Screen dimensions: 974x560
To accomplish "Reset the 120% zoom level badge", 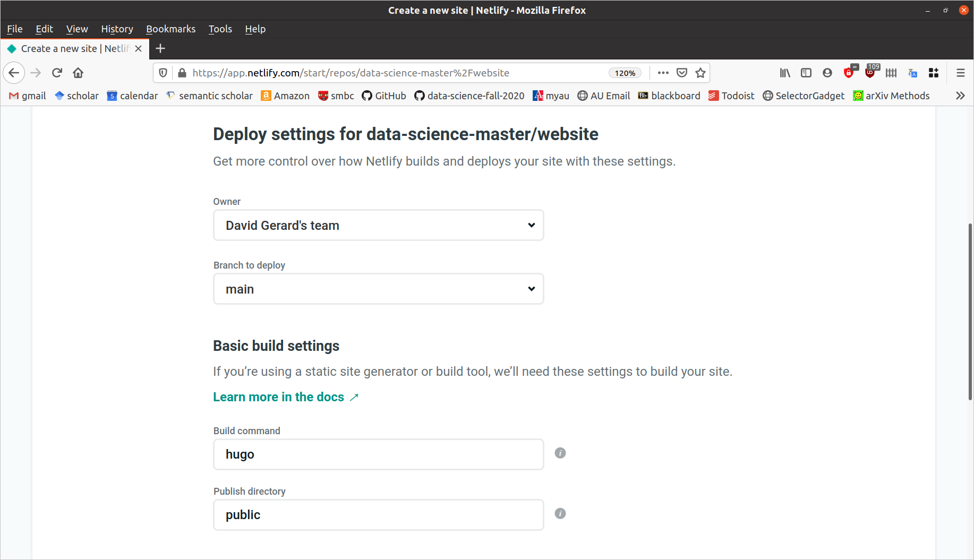I will (625, 73).
